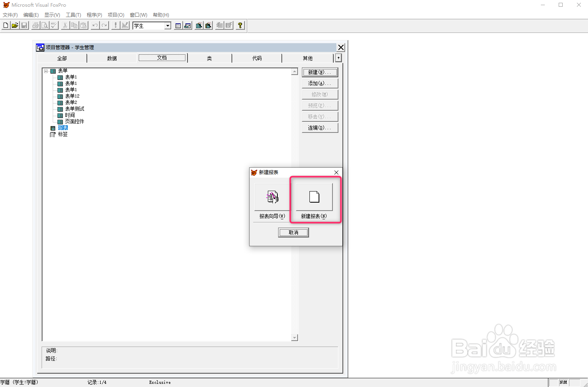Screen dimensions: 588x387
Task: Open the 窗口(W) menu
Action: [x=139, y=15]
